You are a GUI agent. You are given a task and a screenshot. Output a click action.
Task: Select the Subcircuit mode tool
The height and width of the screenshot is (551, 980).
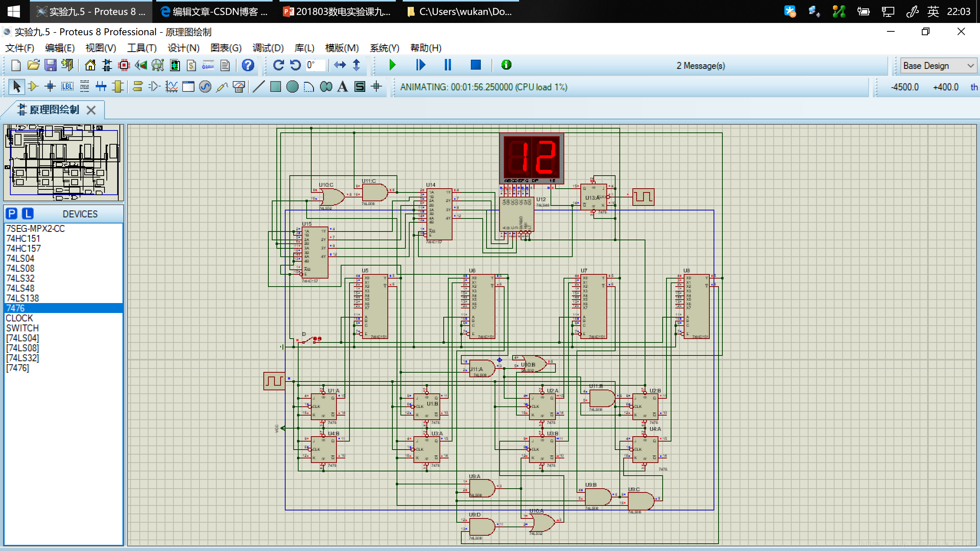(118, 86)
